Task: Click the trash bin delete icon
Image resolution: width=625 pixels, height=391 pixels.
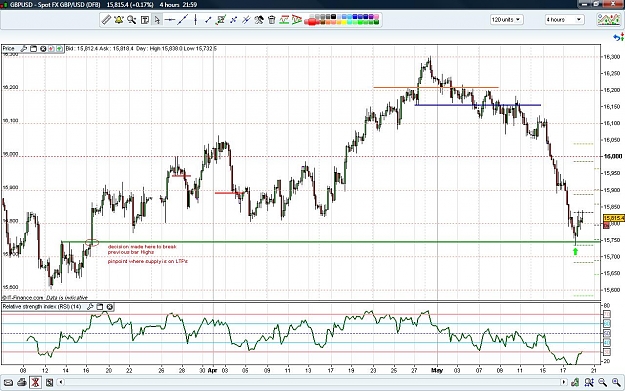Action: tap(272, 20)
